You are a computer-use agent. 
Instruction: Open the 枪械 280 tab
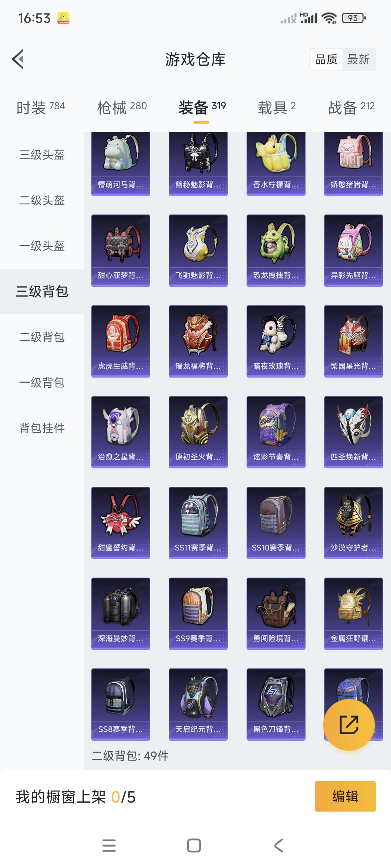tap(122, 107)
